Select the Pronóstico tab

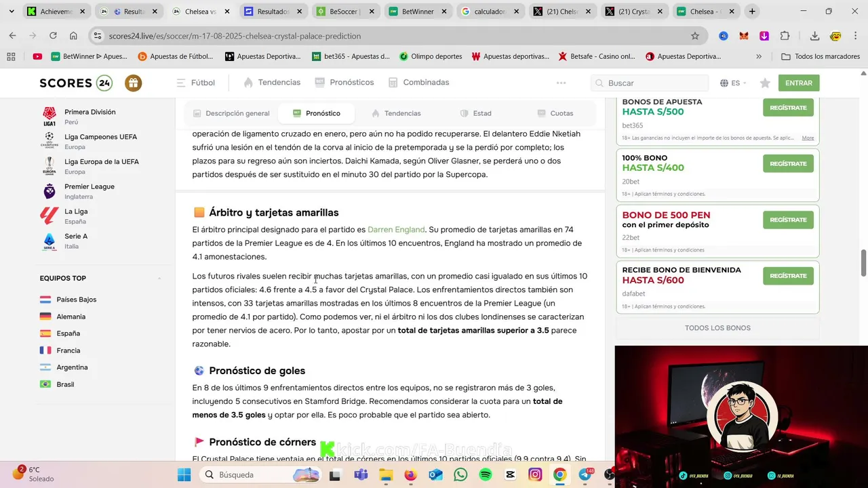(317, 113)
